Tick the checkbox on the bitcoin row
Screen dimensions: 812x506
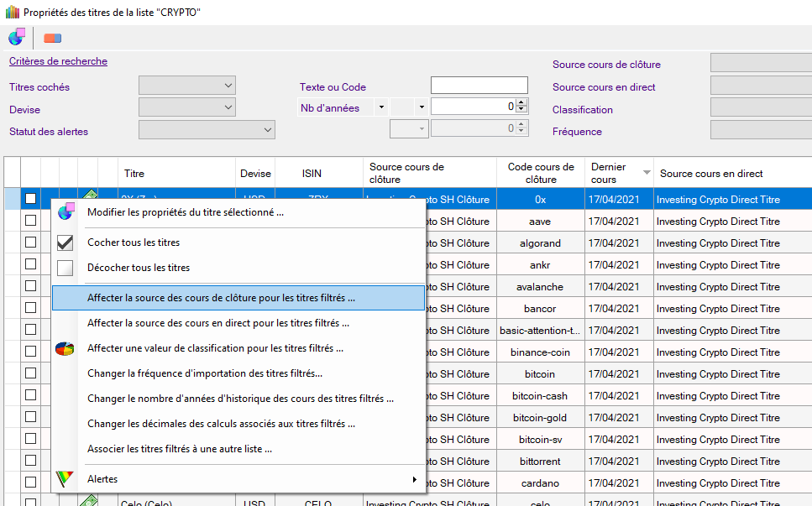point(30,373)
